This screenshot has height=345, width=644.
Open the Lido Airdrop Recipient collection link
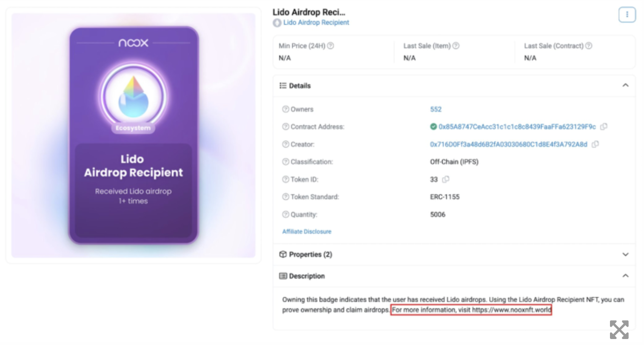316,23
